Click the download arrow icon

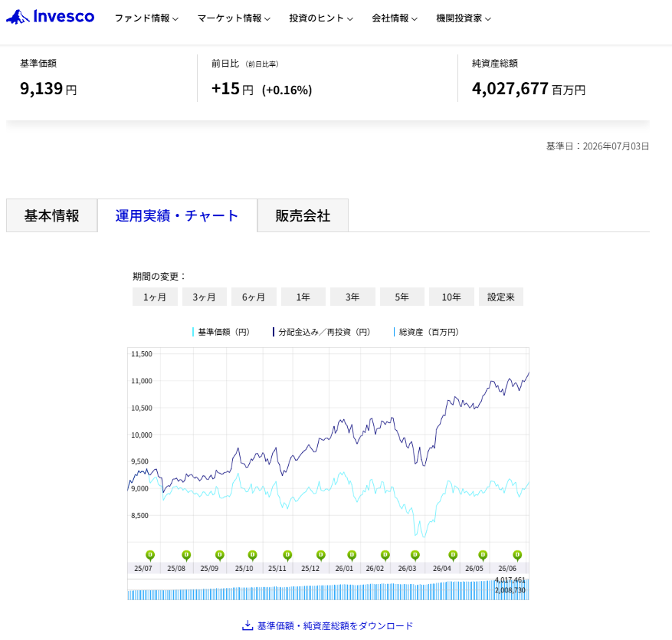tap(247, 625)
